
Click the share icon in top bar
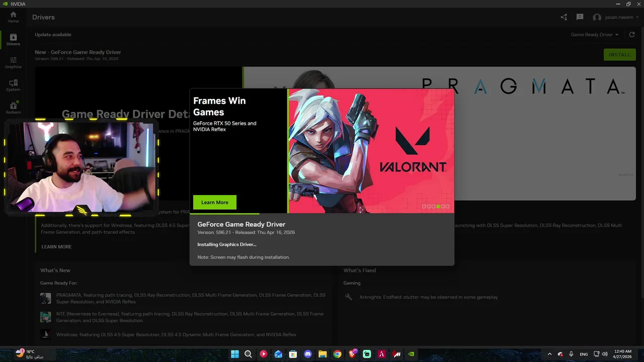[563, 17]
